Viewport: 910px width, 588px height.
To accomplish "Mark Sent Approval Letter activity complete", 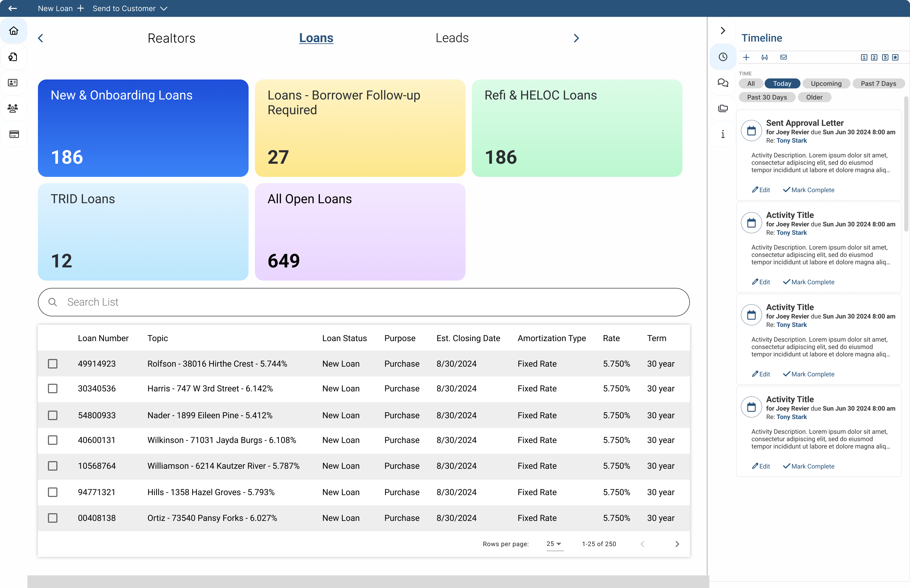I will pos(808,190).
